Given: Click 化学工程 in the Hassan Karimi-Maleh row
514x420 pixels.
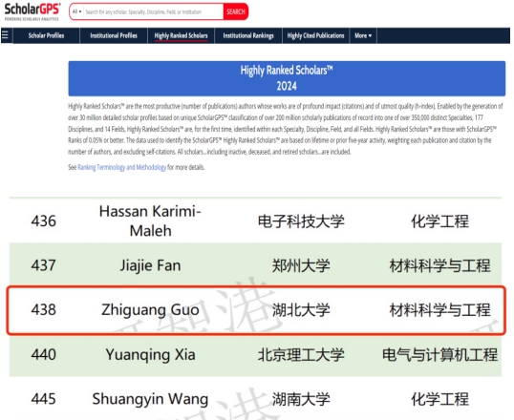Looking at the screenshot, I should (439, 221).
